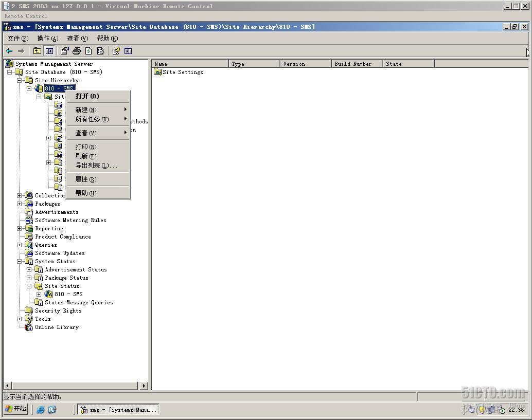Choose 打开(O) from the context menu
532x420 pixels.
(98, 96)
